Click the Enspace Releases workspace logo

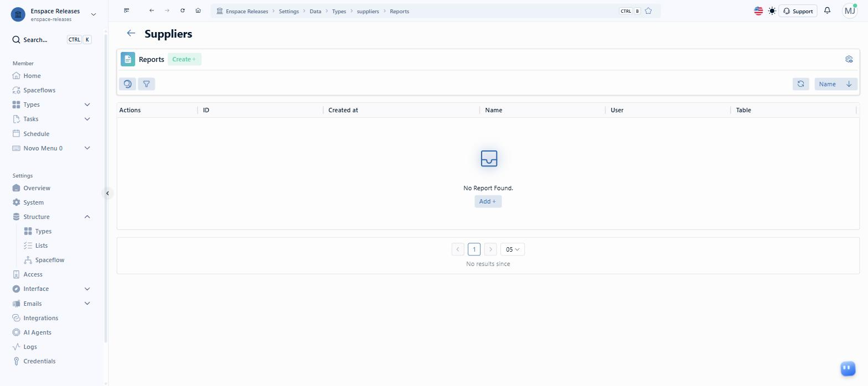point(18,14)
